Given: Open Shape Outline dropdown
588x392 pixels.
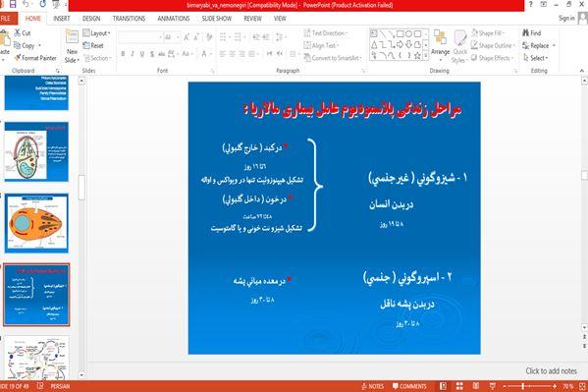Looking at the screenshot, I should tap(493, 45).
